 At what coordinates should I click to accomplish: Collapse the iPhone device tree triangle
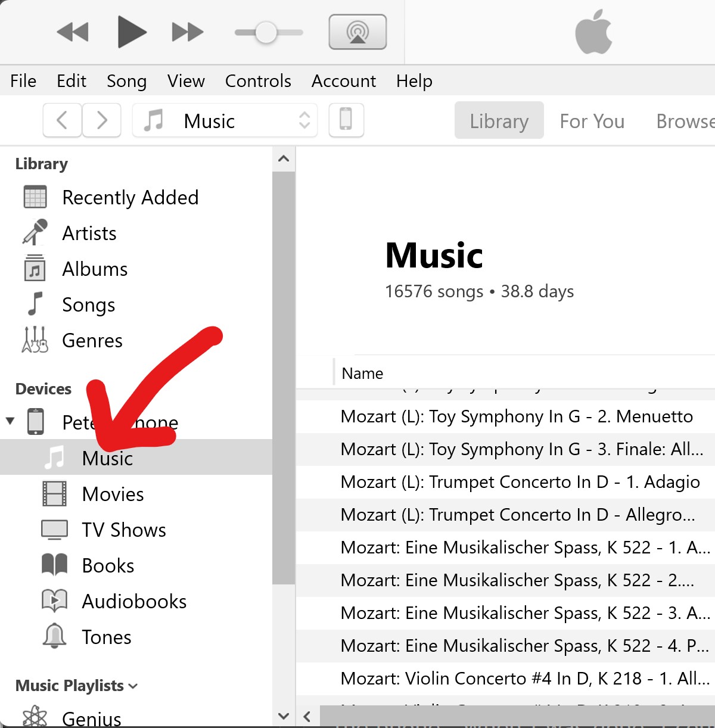click(10, 421)
